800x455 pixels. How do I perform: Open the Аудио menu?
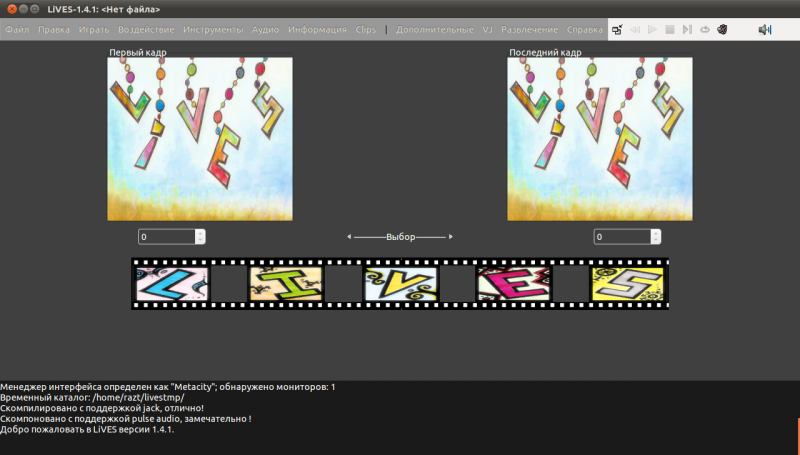(265, 30)
